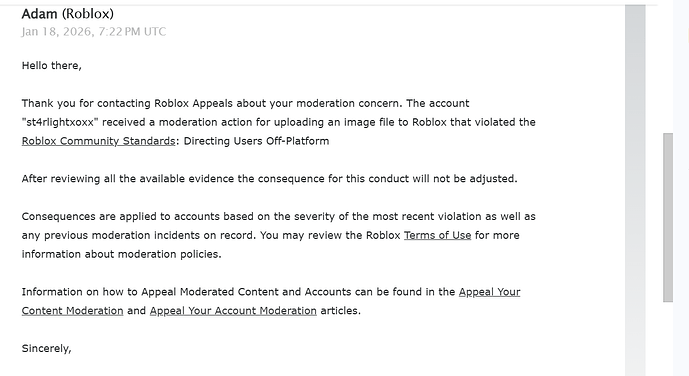This screenshot has height=376, width=689.
Task: Click the dark gray page scrollbar thumb
Action: (x=668, y=217)
